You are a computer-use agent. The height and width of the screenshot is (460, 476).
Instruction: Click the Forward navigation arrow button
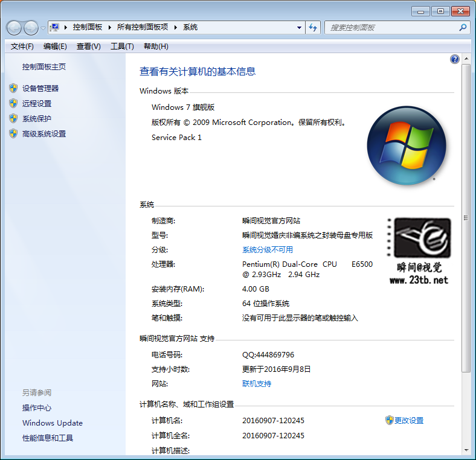tap(31, 28)
